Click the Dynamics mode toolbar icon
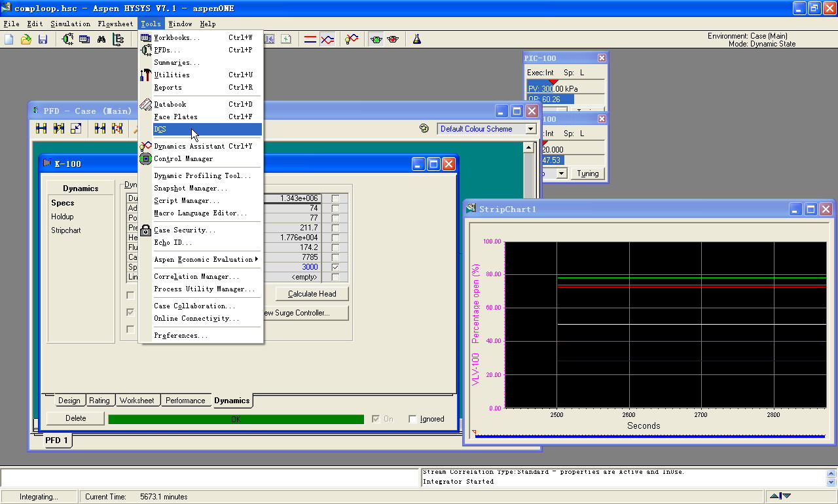838x504 pixels. pos(327,39)
